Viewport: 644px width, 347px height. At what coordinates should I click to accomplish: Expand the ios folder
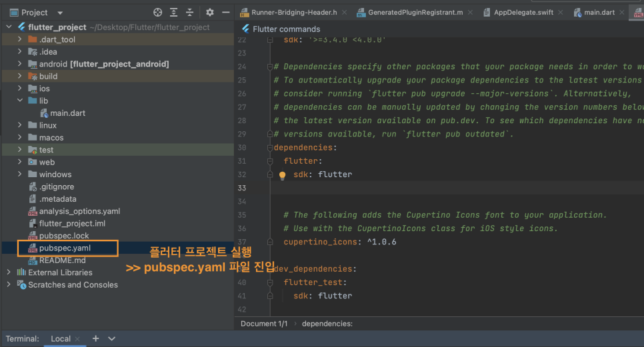20,89
